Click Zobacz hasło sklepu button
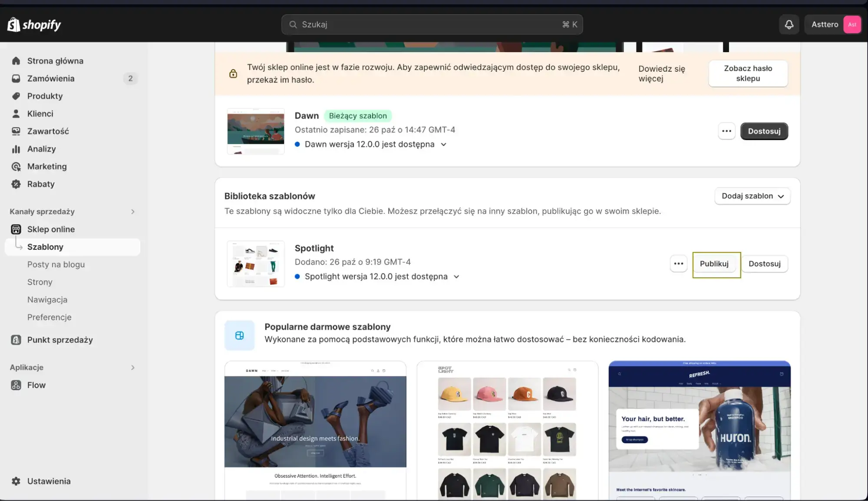868x501 pixels. tap(748, 73)
